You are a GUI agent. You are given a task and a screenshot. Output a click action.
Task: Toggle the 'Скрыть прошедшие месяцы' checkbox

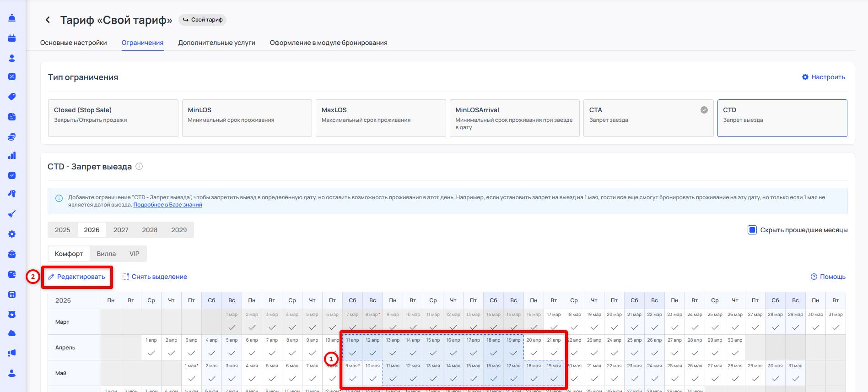coord(752,230)
